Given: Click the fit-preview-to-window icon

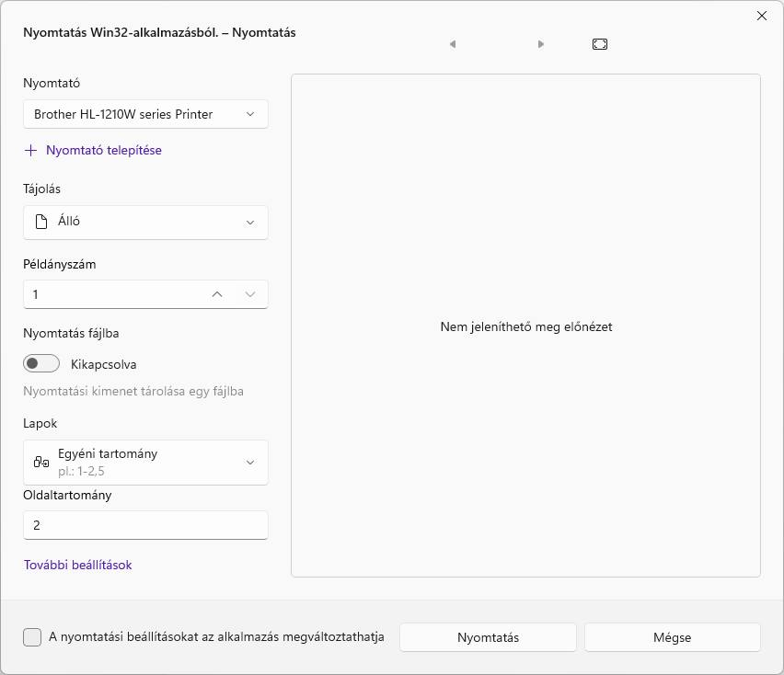Looking at the screenshot, I should pos(599,43).
